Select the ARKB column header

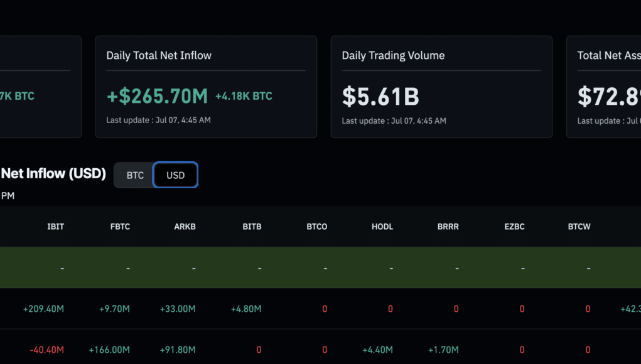[185, 227]
